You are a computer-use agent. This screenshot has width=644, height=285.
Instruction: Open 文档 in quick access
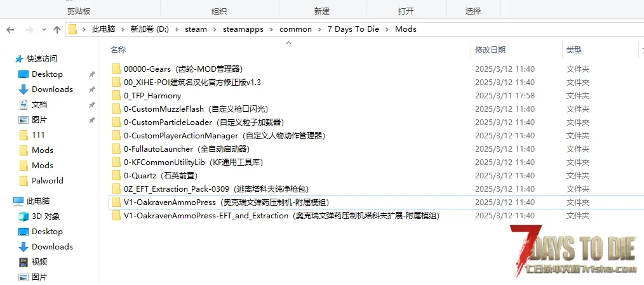point(39,104)
